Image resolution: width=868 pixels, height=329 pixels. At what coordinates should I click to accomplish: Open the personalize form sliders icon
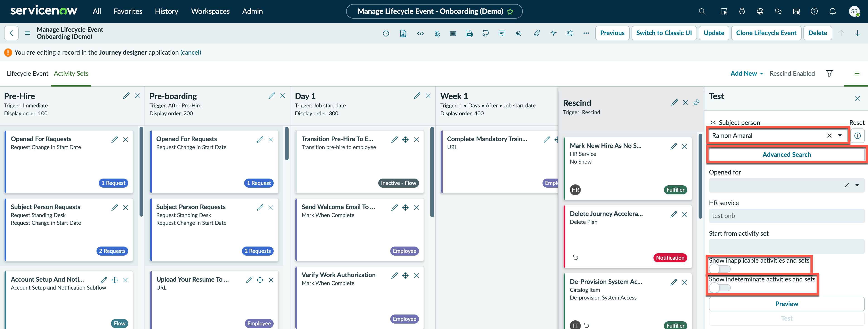point(570,33)
